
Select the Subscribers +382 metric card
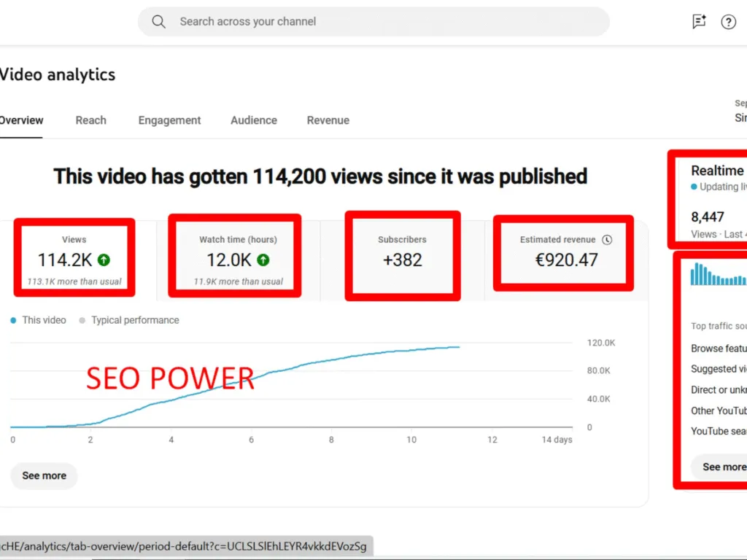402,254
